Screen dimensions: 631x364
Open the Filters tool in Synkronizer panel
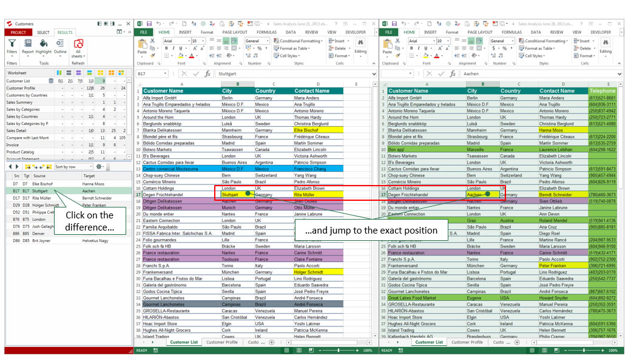(12, 44)
